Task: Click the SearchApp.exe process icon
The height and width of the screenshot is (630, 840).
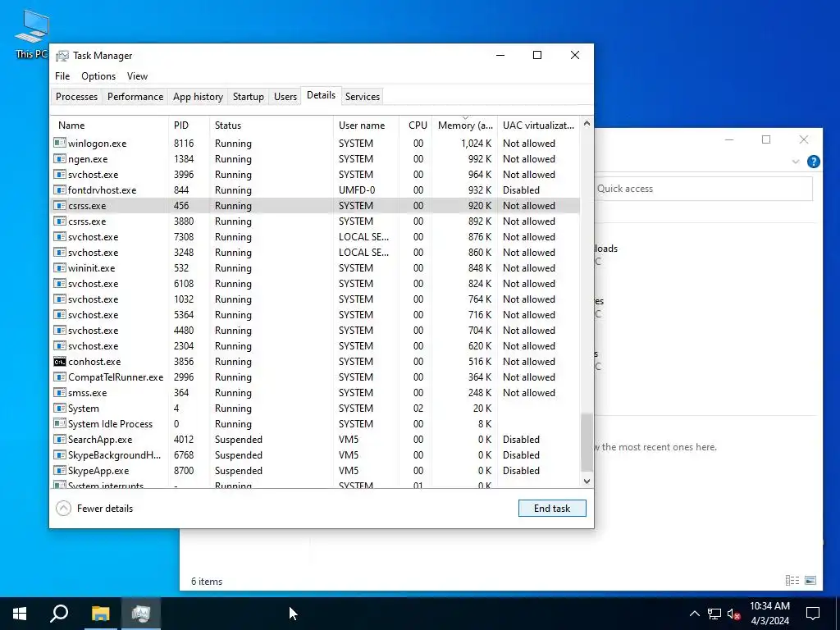Action: [x=59, y=440]
